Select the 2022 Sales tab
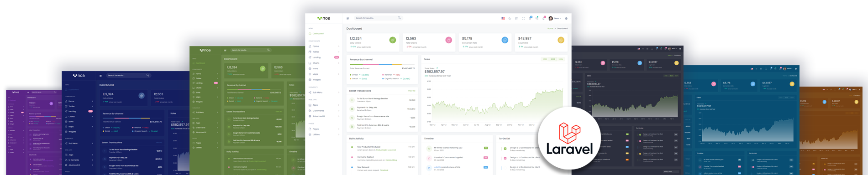Image resolution: width=868 pixels, height=175 pixels. (545, 59)
